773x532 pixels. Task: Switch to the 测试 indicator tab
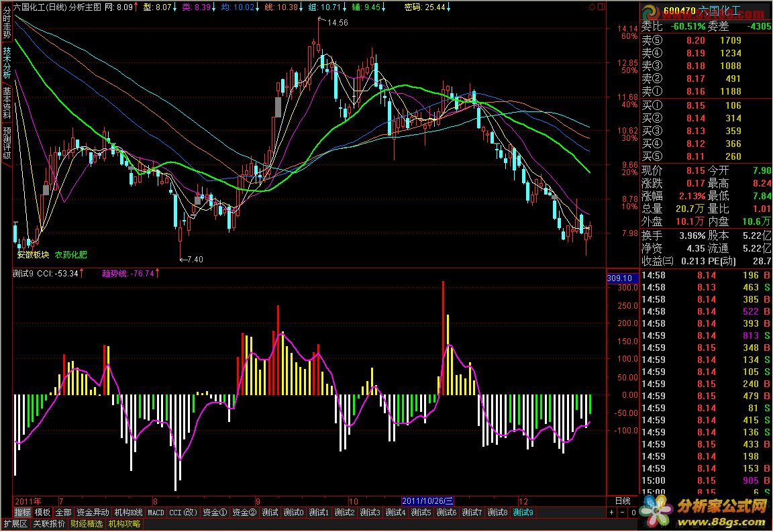(270, 513)
